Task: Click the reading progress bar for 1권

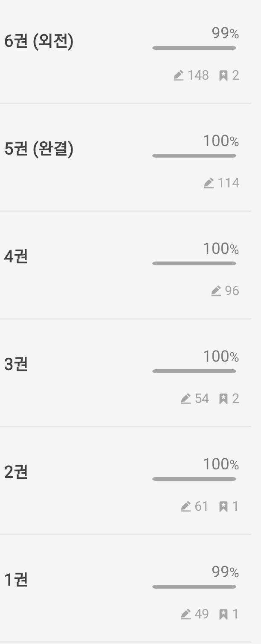Action: pyautogui.click(x=194, y=587)
